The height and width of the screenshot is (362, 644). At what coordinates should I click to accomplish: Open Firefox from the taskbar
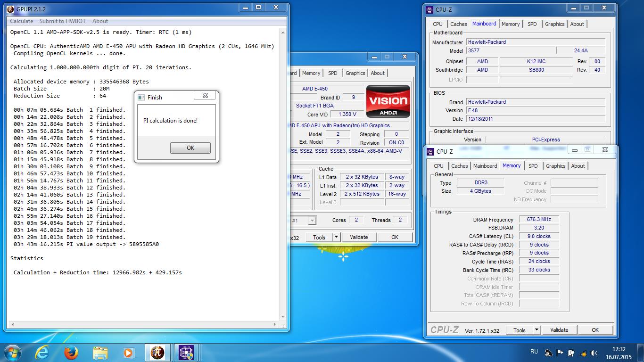(x=71, y=353)
